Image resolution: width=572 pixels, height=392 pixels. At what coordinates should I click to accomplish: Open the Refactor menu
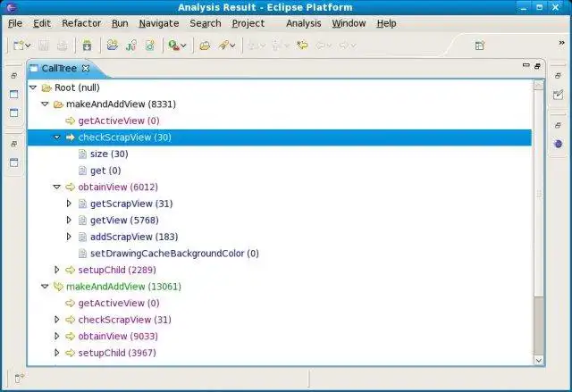[x=81, y=23]
